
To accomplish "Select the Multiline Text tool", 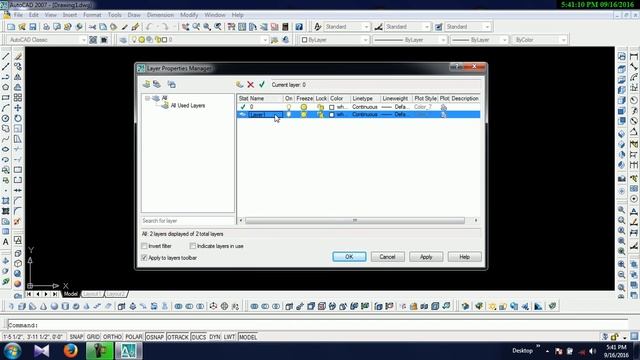I will coord(6,242).
